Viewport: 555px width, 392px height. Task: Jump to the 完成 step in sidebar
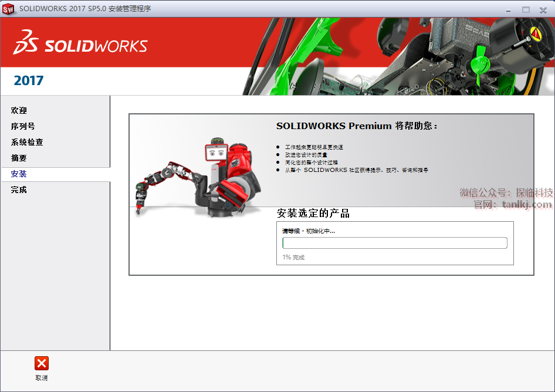[19, 190]
